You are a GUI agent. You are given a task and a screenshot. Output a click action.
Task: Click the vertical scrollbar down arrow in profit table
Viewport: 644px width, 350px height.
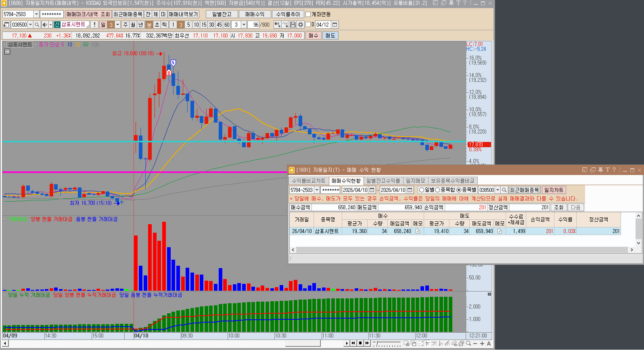tap(638, 243)
